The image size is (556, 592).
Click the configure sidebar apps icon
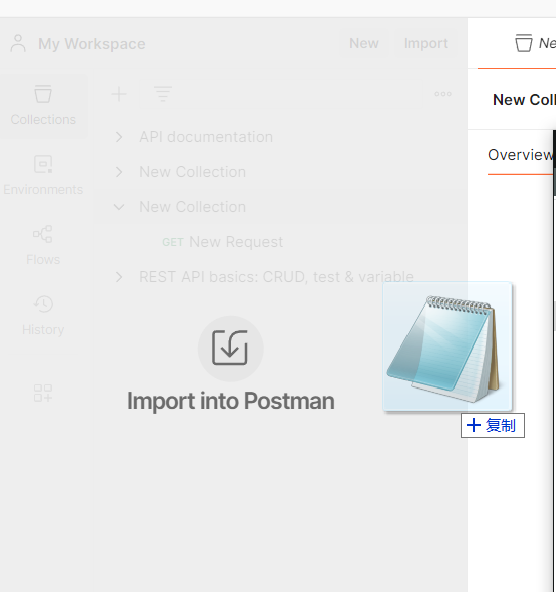coord(43,393)
